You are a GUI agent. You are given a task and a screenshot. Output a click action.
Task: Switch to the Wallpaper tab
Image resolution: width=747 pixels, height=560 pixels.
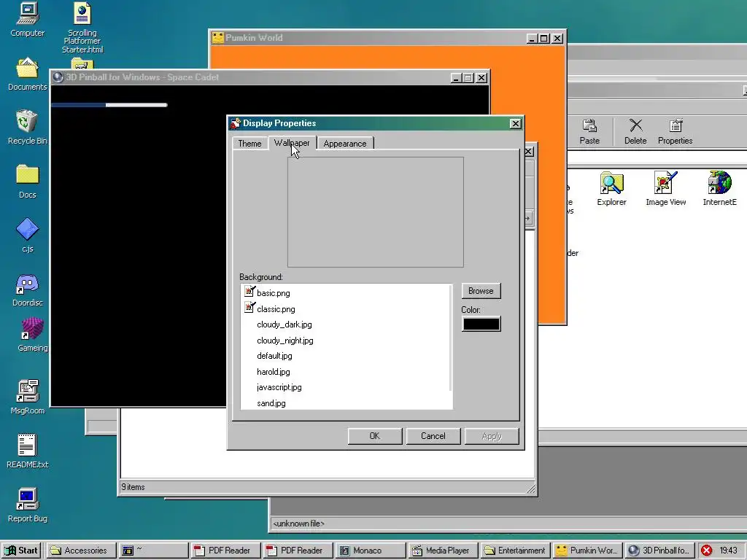pyautogui.click(x=292, y=143)
